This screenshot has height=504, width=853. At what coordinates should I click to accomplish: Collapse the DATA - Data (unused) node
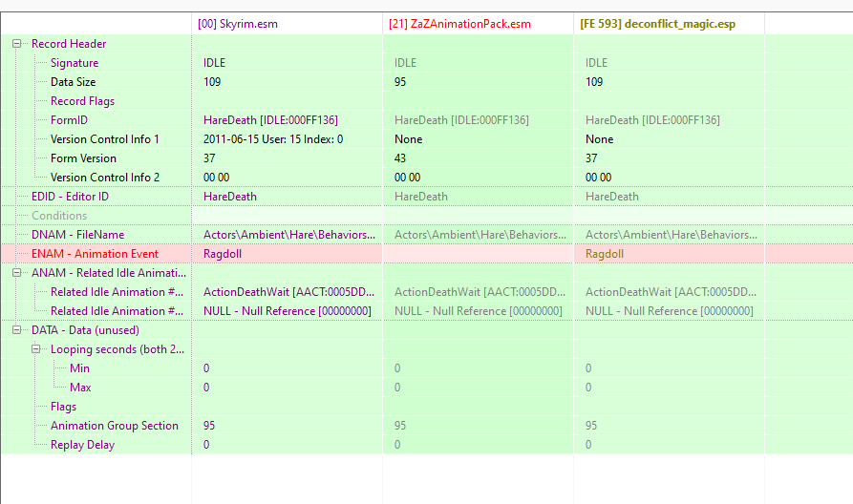point(17,329)
